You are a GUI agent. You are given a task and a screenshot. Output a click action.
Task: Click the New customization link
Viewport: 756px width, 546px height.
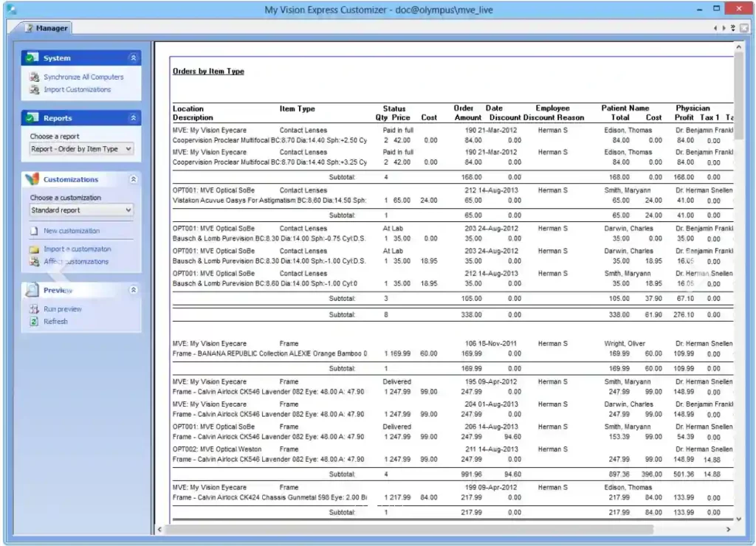coord(71,230)
